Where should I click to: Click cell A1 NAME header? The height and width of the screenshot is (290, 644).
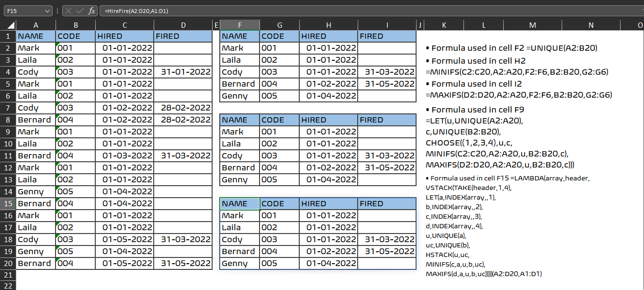pos(36,36)
